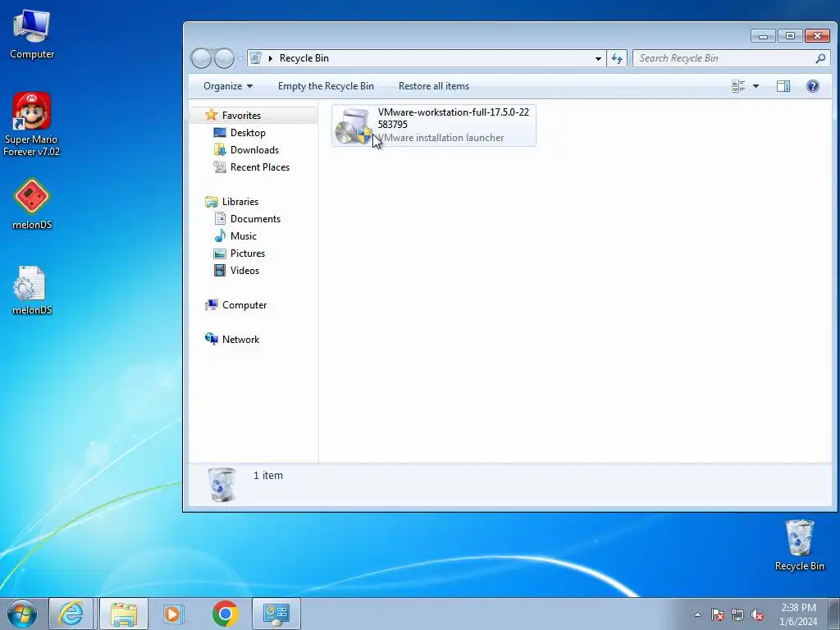Screen dimensions: 840x630
Task: Select the melonDS configuration file icon
Action: pos(32,290)
